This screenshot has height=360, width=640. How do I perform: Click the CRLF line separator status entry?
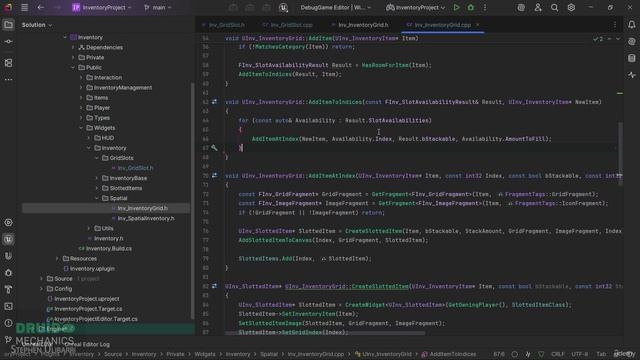[x=558, y=354]
